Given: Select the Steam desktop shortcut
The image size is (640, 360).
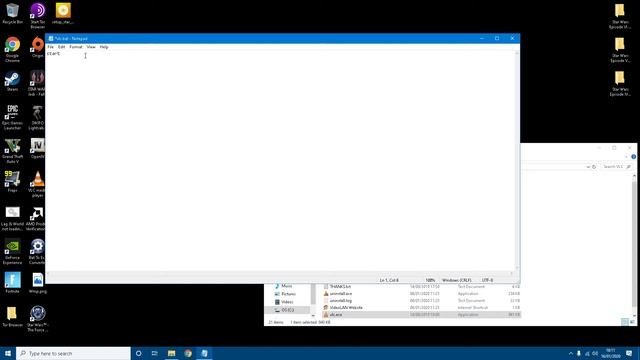Looking at the screenshot, I should point(12,81).
